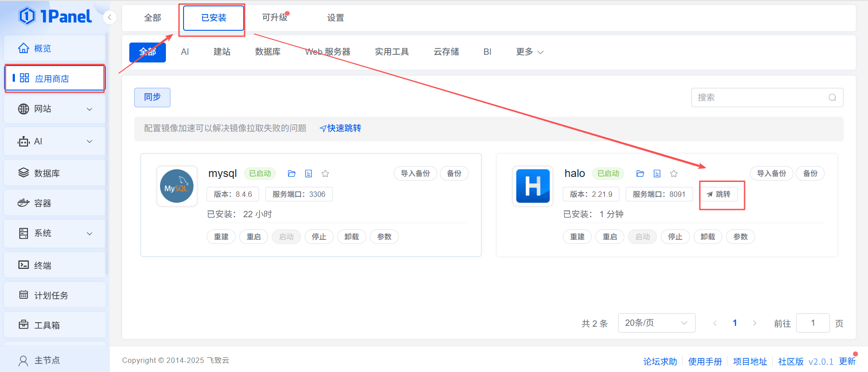Switch to the 可升级 tab

(274, 18)
